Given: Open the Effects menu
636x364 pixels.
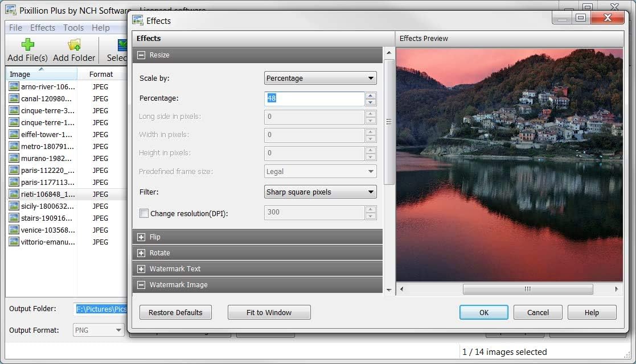Looking at the screenshot, I should click(x=43, y=27).
